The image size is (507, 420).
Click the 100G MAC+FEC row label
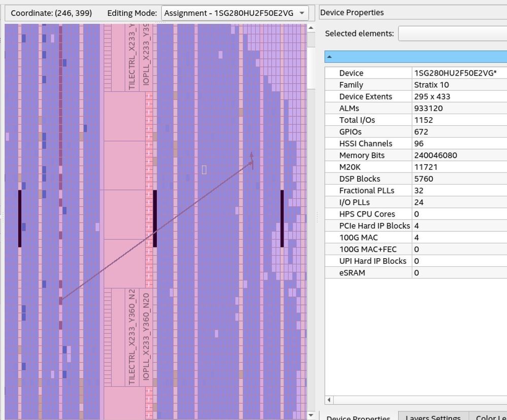[367, 250]
